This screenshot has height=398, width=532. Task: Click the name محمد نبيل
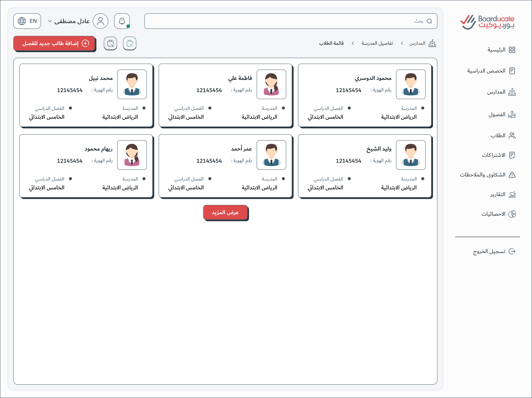[x=101, y=78]
